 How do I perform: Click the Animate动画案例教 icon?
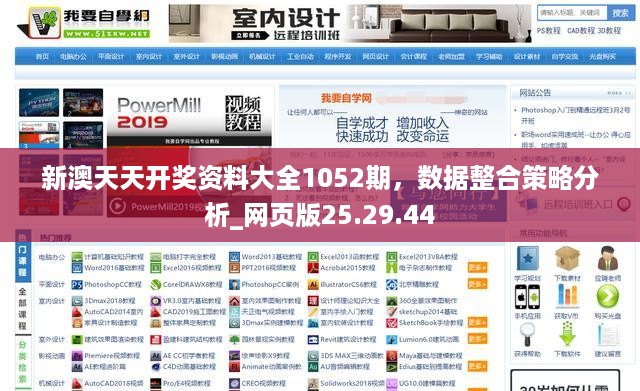pos(234,367)
